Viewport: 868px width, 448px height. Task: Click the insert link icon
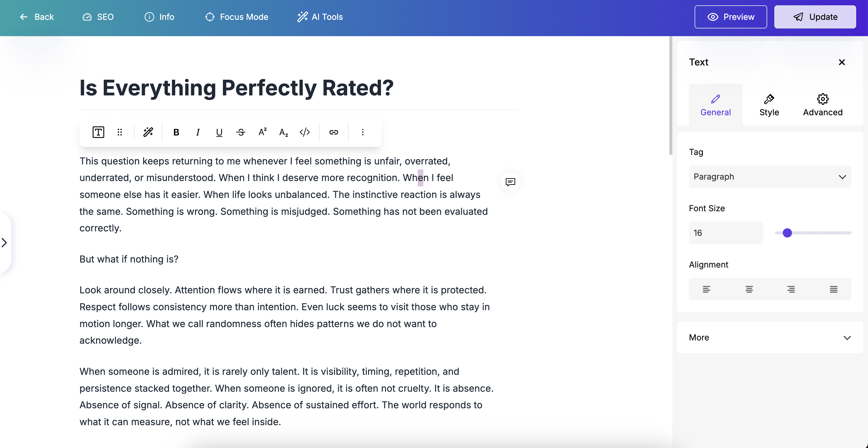[x=334, y=132]
